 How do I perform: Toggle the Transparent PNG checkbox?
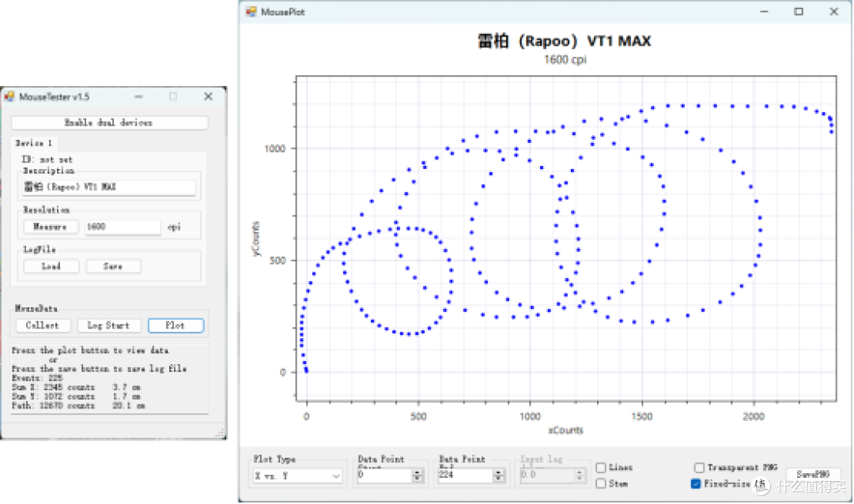(699, 468)
